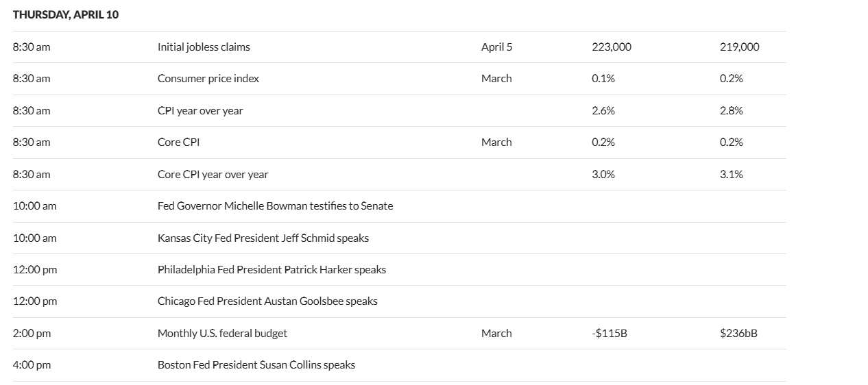Image resolution: width=868 pixels, height=385 pixels.
Task: Select the $236bB federal budget figure
Action: [x=738, y=334]
